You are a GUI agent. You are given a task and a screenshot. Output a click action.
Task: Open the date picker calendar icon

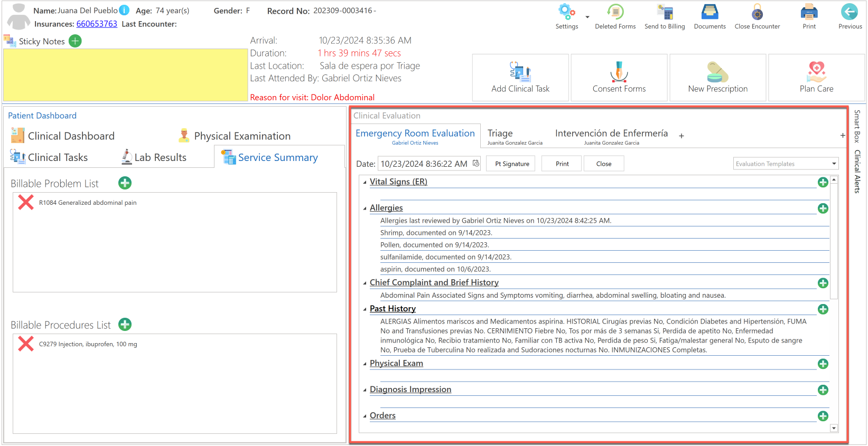coord(475,164)
